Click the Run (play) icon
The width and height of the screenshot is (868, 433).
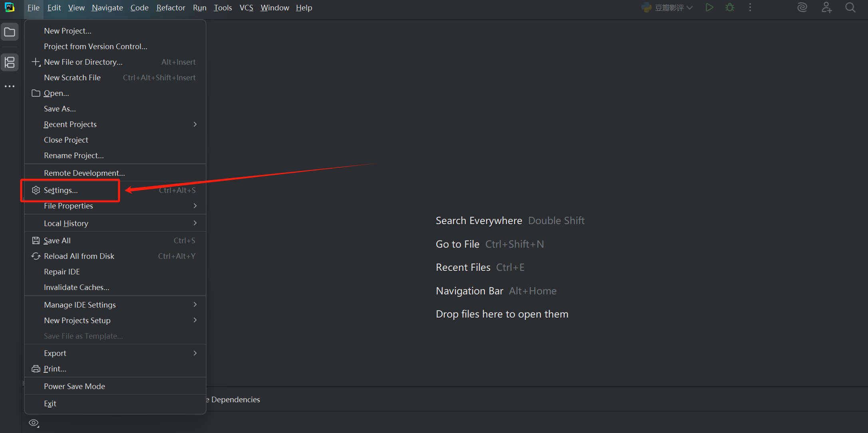pos(709,8)
